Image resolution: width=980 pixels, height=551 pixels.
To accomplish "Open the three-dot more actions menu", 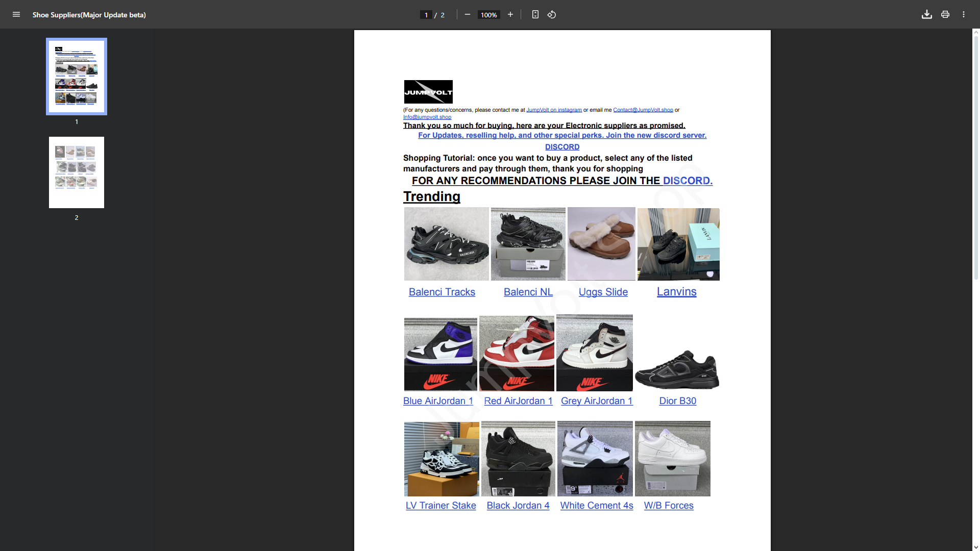I will point(963,15).
